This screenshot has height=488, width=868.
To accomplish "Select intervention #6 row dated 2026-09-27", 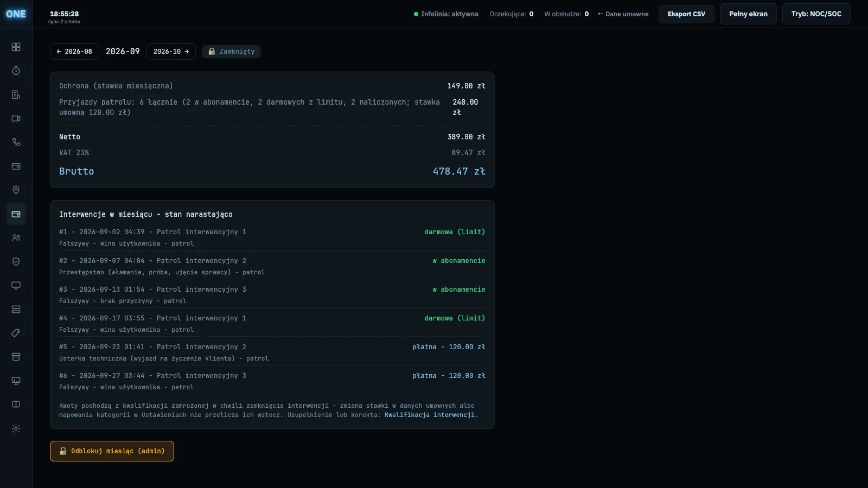I will click(x=272, y=381).
